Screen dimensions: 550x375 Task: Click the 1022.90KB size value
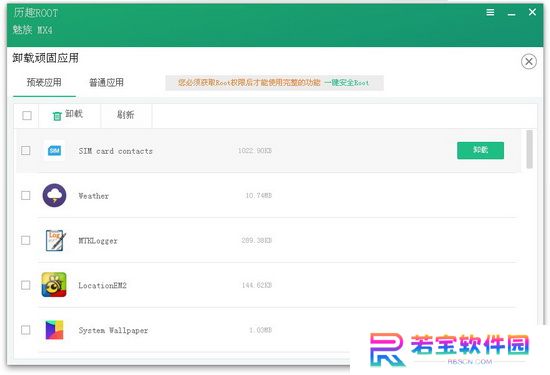(x=255, y=150)
